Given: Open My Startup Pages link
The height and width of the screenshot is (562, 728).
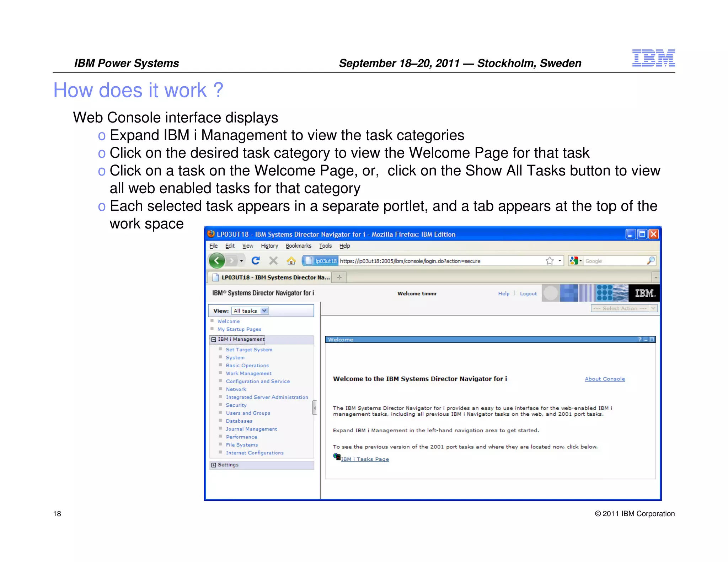Looking at the screenshot, I should 239,329.
